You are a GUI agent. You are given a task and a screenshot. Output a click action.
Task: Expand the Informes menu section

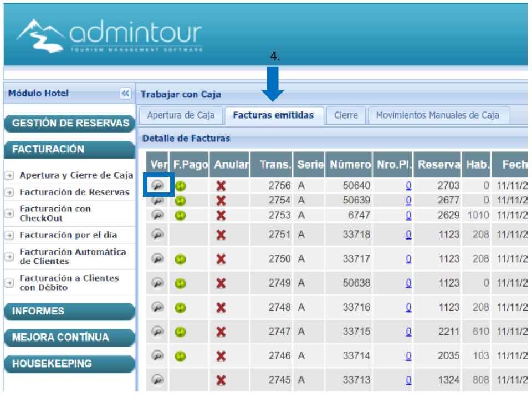70,312
